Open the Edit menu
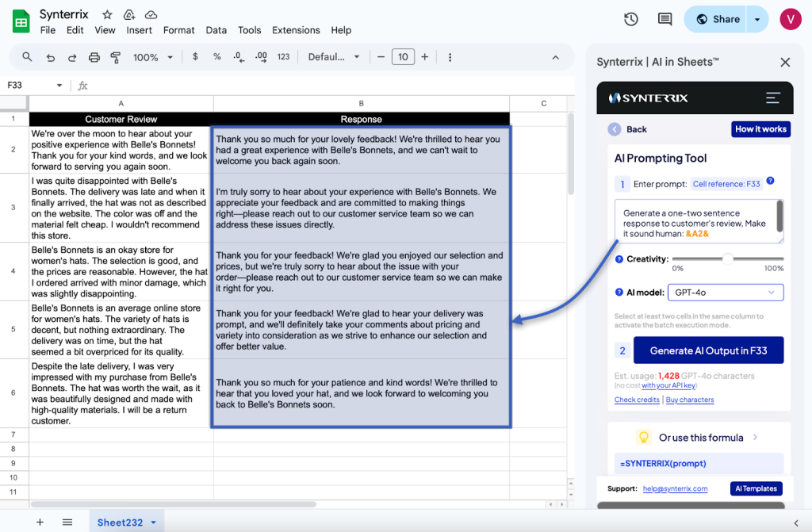The width and height of the screenshot is (812, 532). 75,30
